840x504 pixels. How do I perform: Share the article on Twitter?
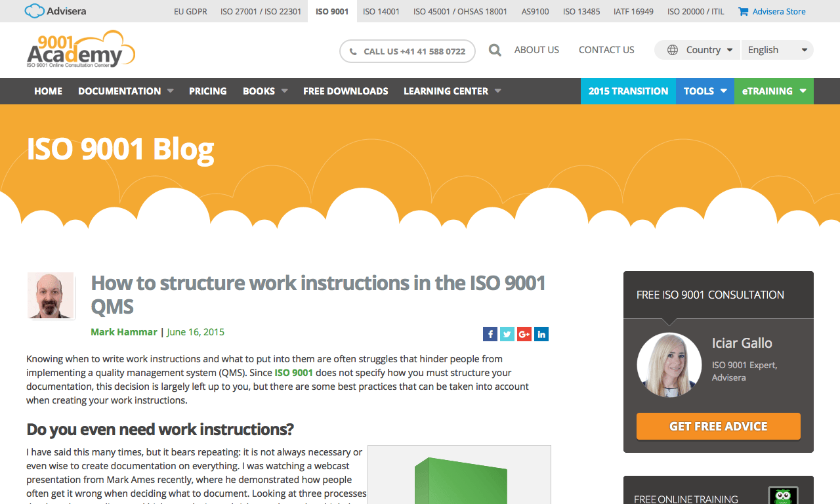507,334
